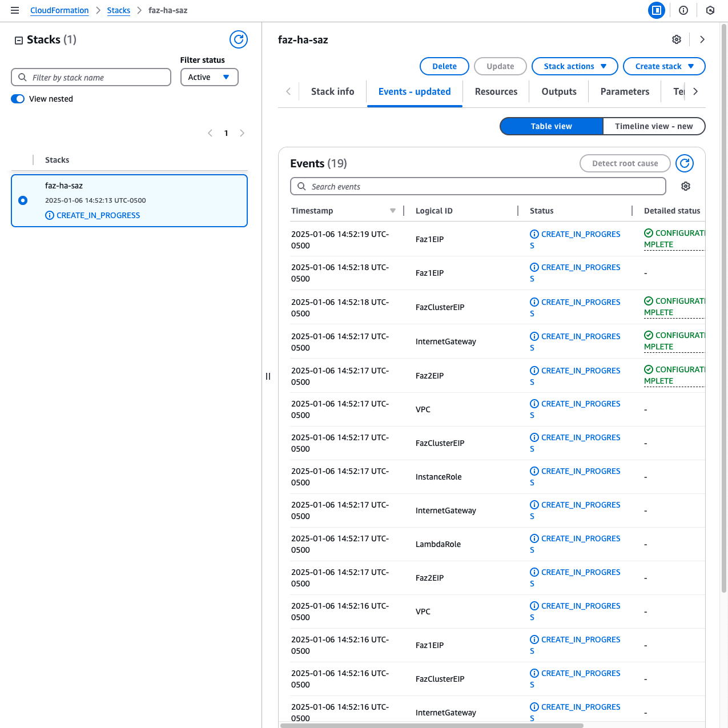Screen dimensions: 728x728
Task: Collapse the Stacks panel header toggle
Action: click(19, 40)
